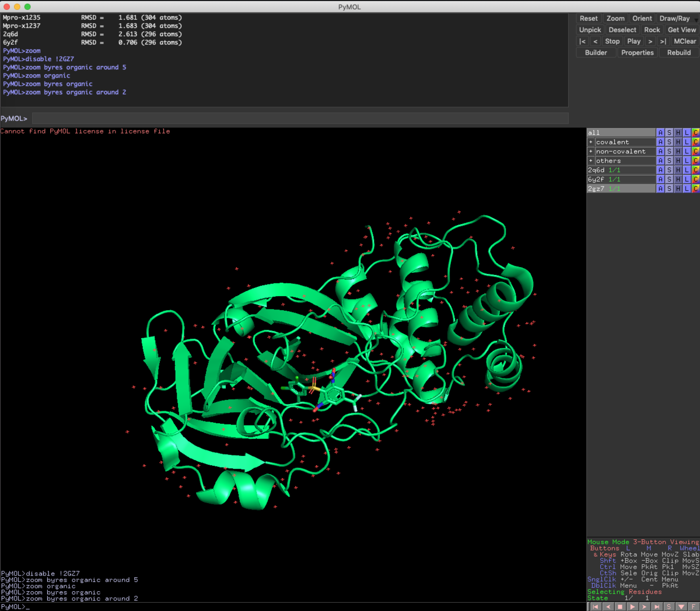
Task: Open Action menu for 2gz7 object
Action: (x=660, y=189)
